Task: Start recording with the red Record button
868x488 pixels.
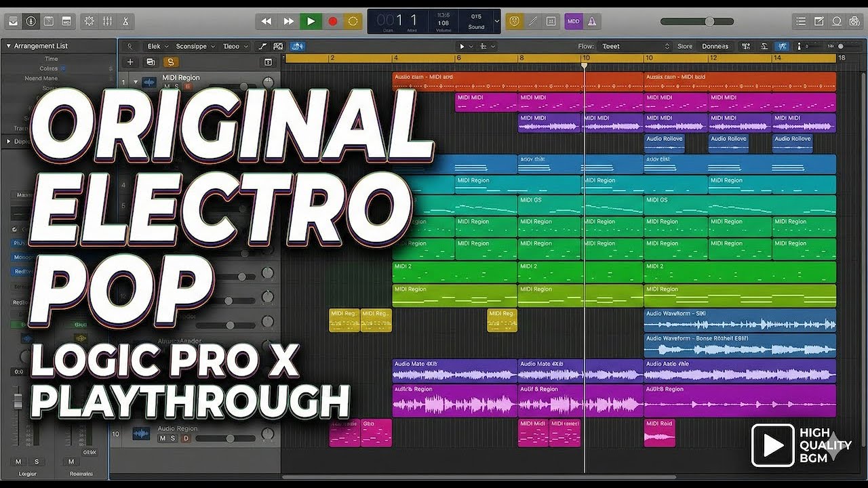Action: pos(332,21)
